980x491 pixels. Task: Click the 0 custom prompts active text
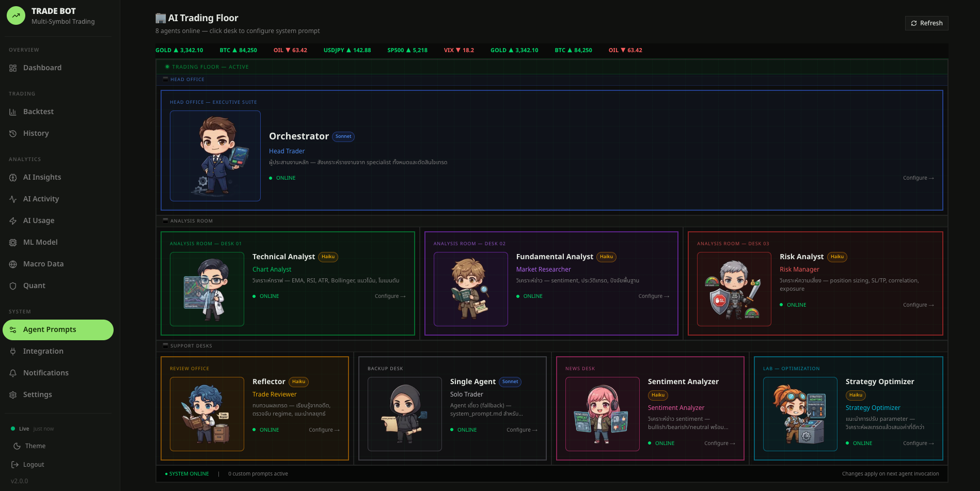[258, 474]
